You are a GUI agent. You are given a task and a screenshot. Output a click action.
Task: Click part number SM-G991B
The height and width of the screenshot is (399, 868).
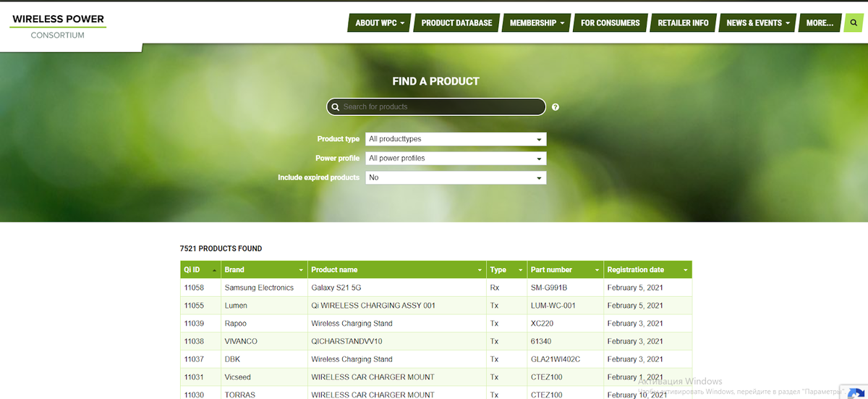click(549, 287)
